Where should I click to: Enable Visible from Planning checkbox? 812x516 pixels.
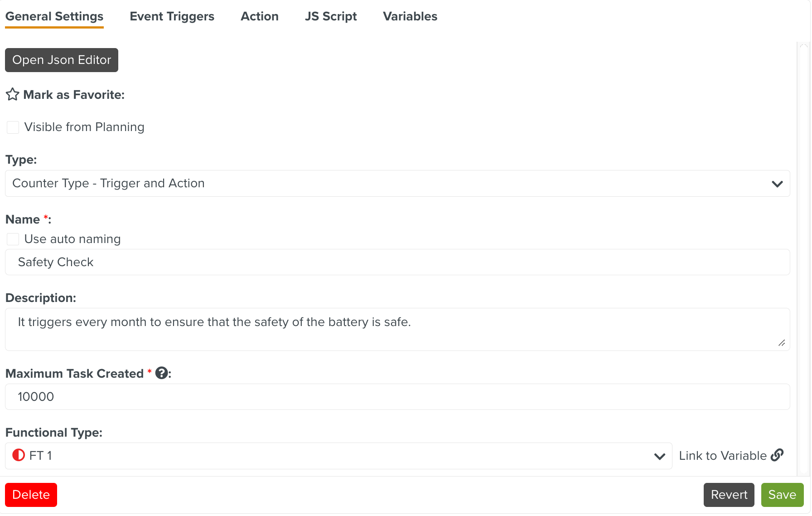(13, 127)
